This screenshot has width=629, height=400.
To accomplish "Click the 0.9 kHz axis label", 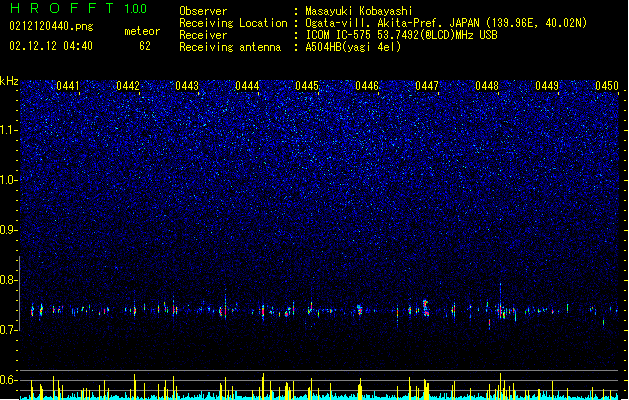I will pos(8,230).
